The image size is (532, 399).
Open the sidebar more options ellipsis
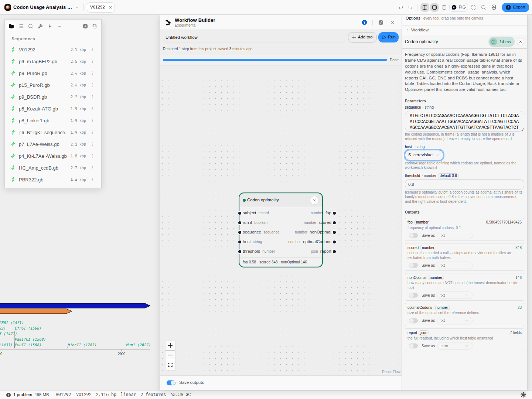click(x=59, y=26)
